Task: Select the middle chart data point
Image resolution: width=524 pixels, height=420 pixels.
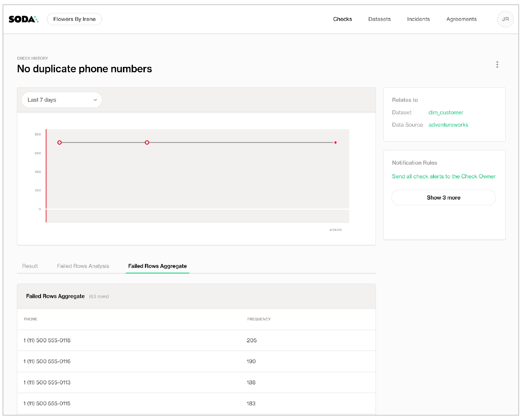Action: 147,143
